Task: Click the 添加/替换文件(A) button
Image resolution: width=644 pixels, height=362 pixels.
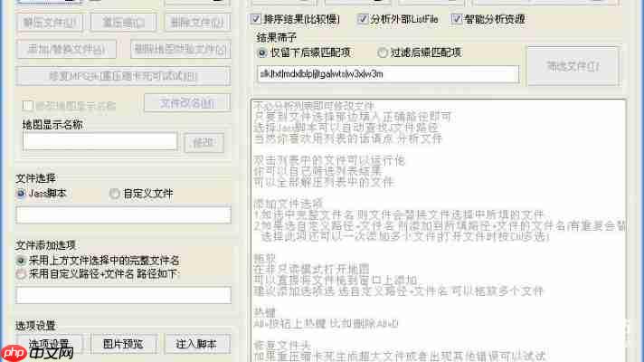Action: click(x=66, y=50)
